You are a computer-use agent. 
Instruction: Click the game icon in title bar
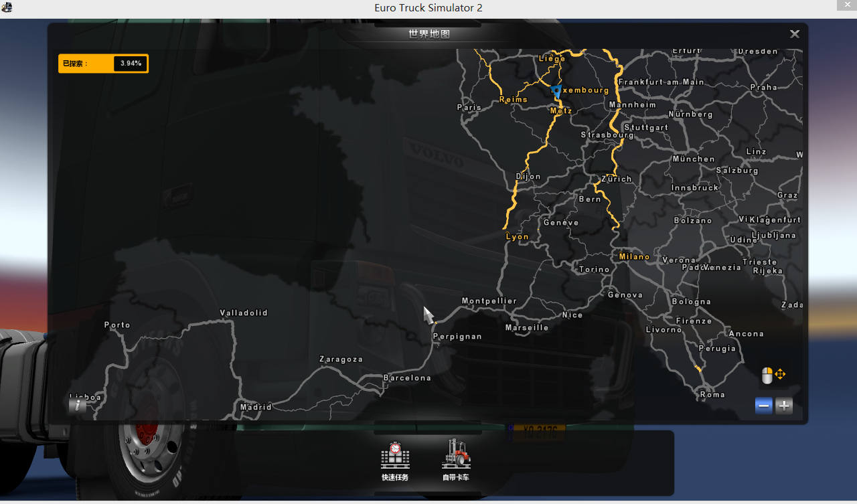coord(7,7)
